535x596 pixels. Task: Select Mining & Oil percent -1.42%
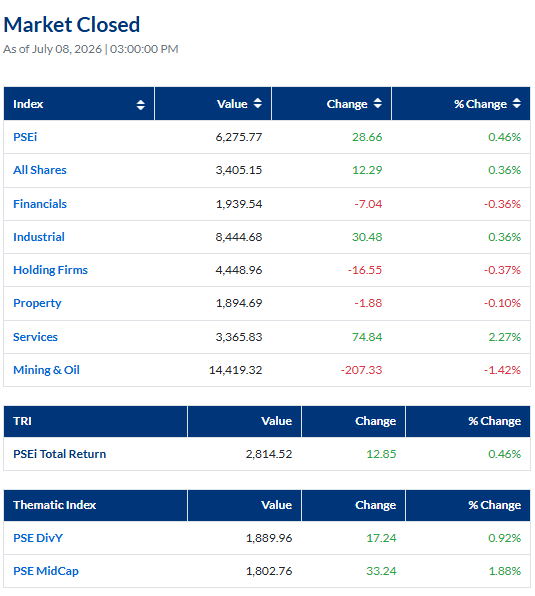tap(502, 370)
